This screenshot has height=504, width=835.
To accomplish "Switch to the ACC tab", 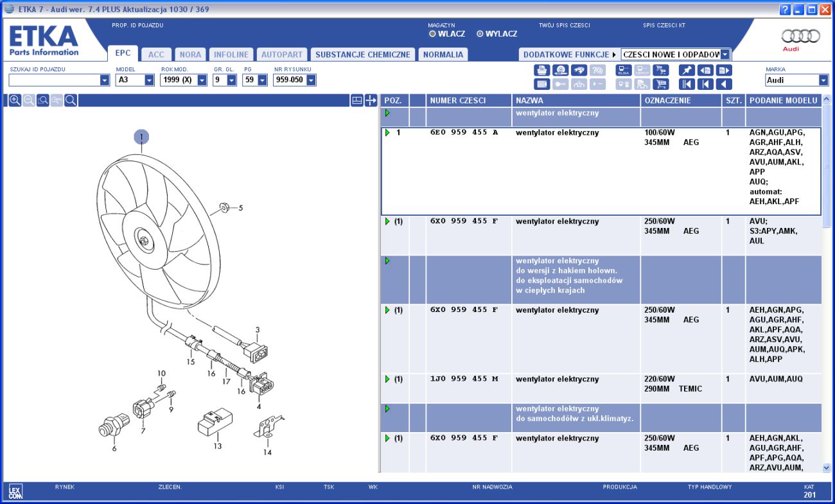I will pyautogui.click(x=156, y=55).
